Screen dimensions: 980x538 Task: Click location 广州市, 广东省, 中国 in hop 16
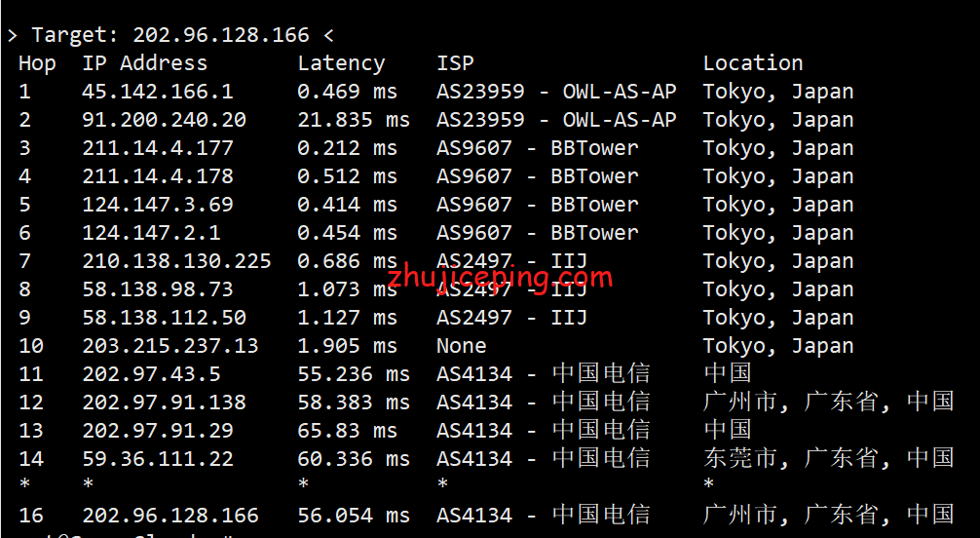tap(829, 515)
